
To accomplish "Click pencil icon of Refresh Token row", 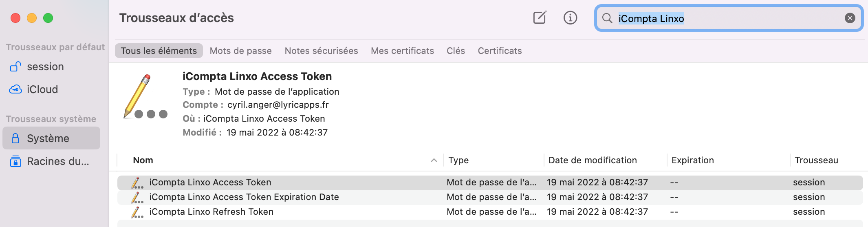I will 137,212.
